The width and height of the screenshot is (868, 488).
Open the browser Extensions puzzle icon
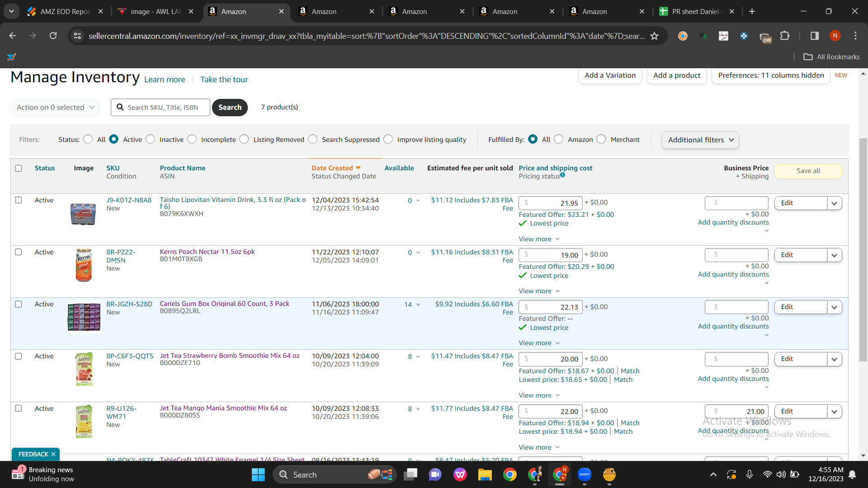tap(785, 36)
